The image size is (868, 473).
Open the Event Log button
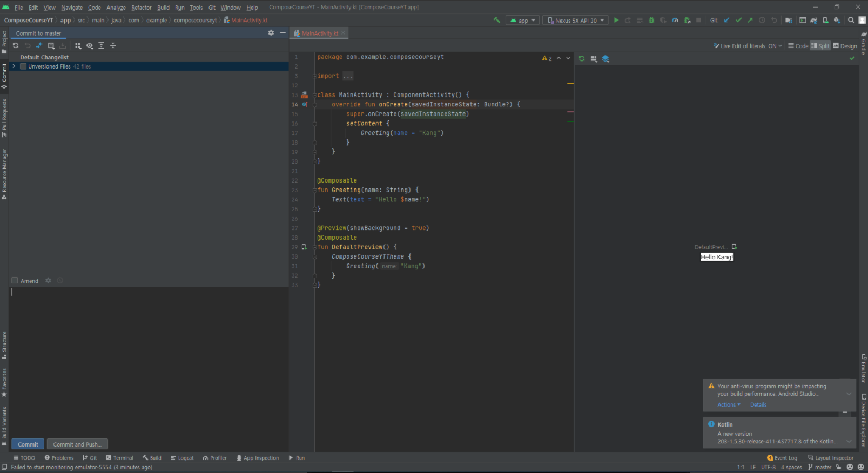pos(782,458)
